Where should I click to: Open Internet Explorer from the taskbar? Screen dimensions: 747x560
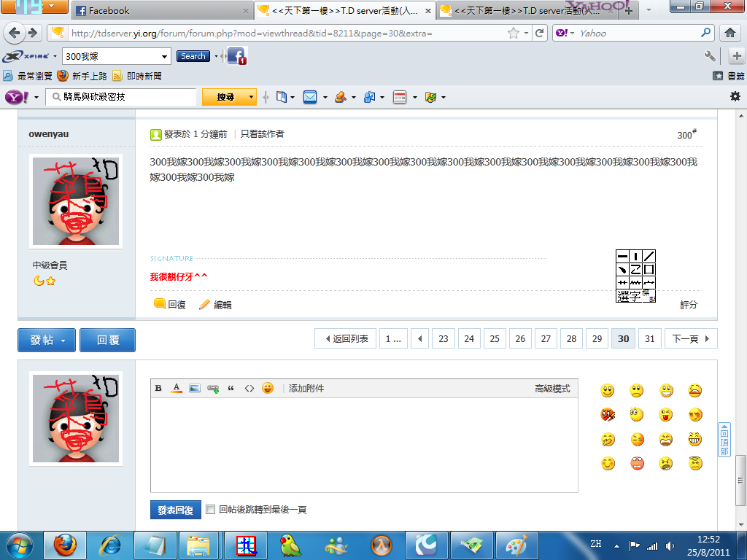point(111,545)
